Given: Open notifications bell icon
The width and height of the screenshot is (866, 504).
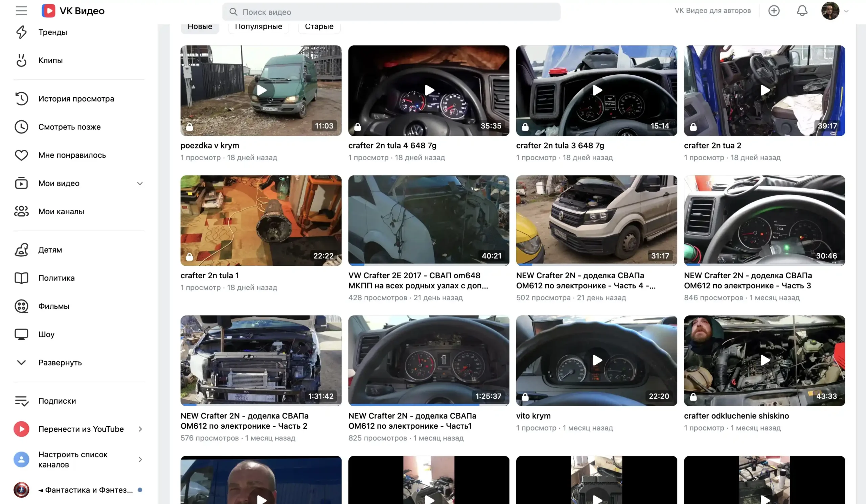Looking at the screenshot, I should click(x=802, y=10).
